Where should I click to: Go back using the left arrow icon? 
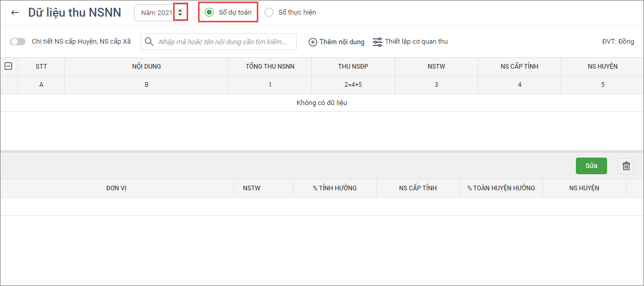tap(15, 12)
